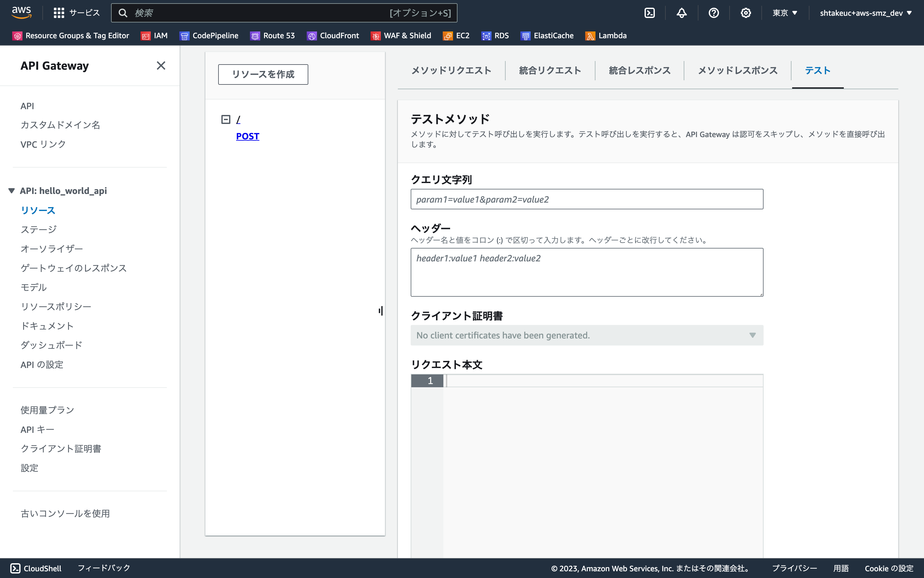
Task: Open Cookie の設定 in the footer
Action: tap(889, 568)
